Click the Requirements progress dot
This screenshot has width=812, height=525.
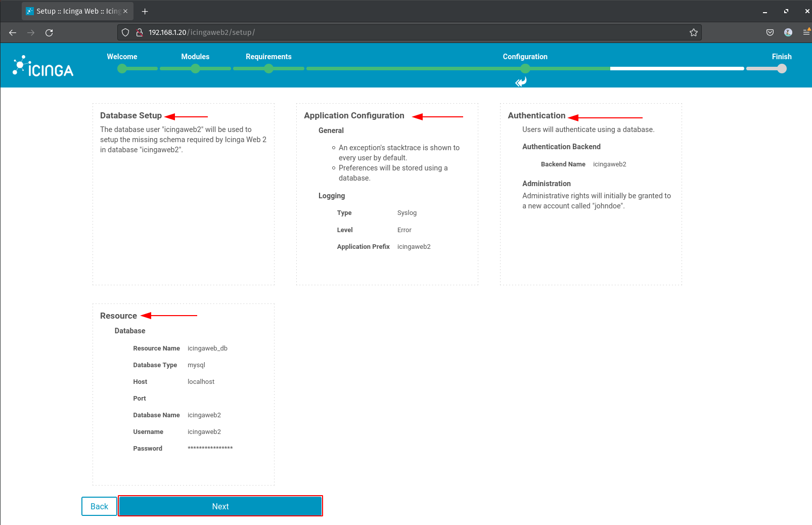coord(268,69)
